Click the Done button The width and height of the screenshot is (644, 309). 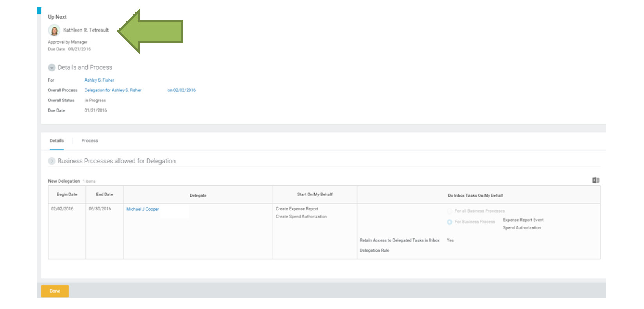click(55, 291)
